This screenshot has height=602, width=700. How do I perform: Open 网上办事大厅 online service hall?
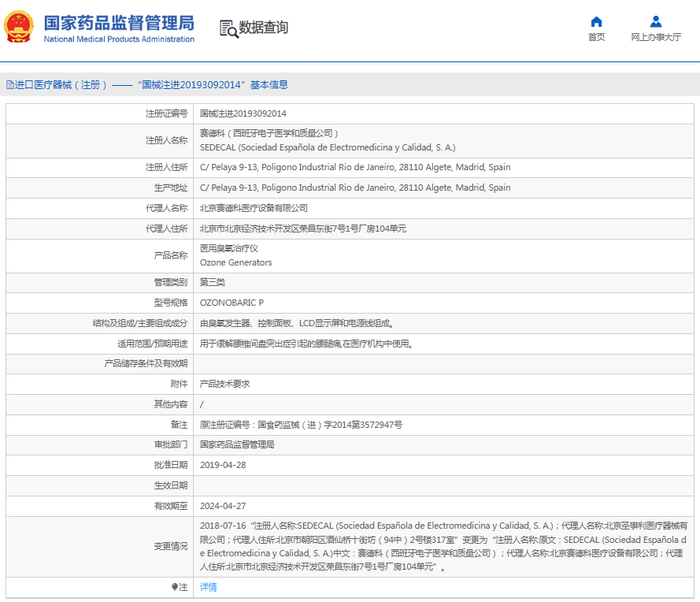coord(656,37)
